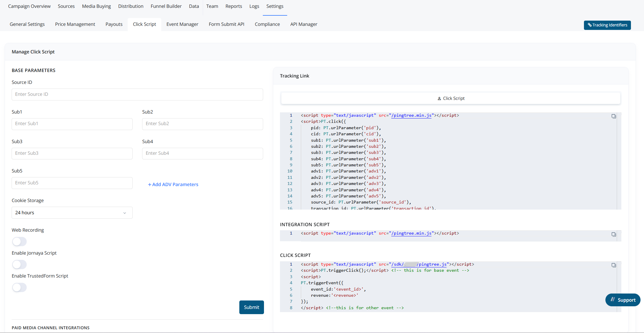This screenshot has width=644, height=333.
Task: Copy the Integration Script code
Action: click(x=614, y=234)
